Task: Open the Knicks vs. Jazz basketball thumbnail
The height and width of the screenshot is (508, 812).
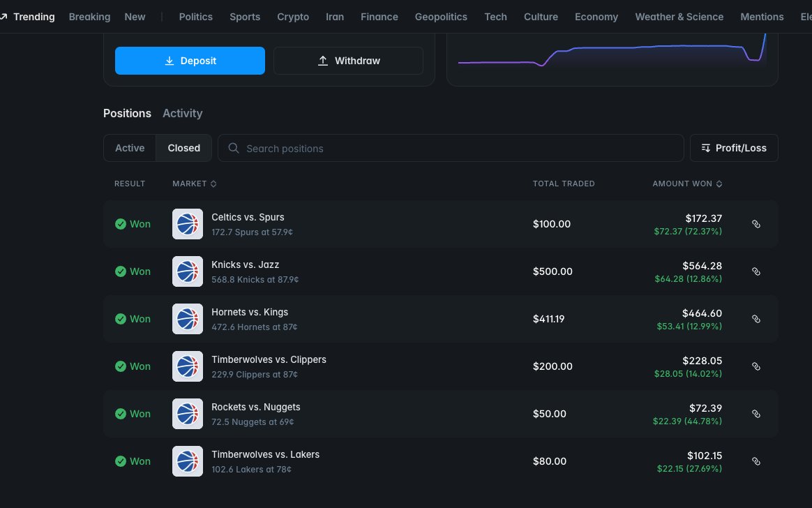Action: pos(188,271)
